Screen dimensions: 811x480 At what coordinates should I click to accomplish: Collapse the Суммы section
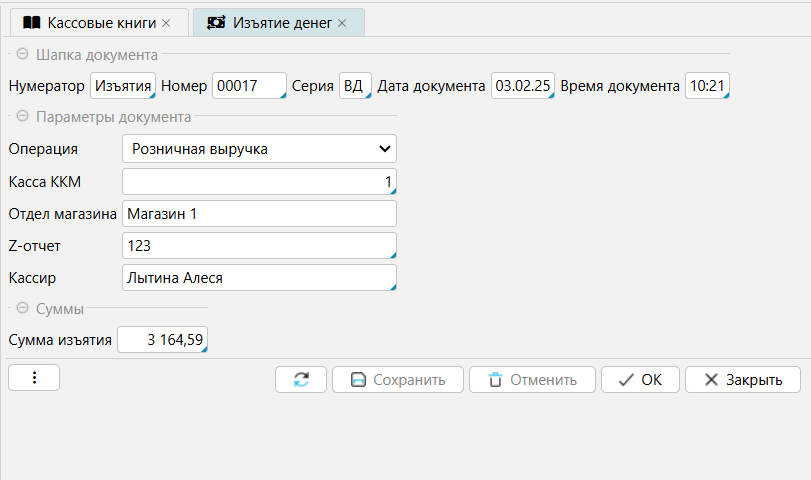22,309
